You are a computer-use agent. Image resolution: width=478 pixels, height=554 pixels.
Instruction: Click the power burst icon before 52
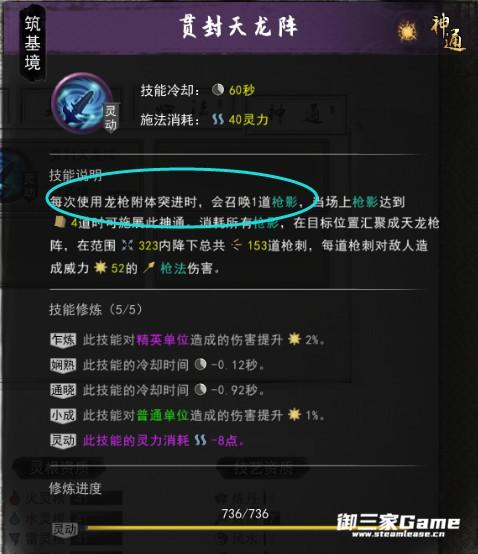[x=100, y=268]
